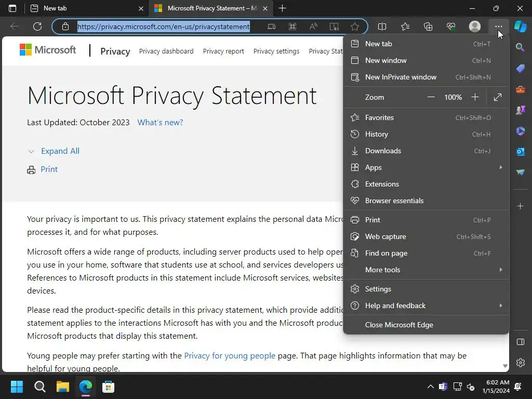Click the Microsoft logo
The image size is (532, 399).
pyautogui.click(x=48, y=50)
